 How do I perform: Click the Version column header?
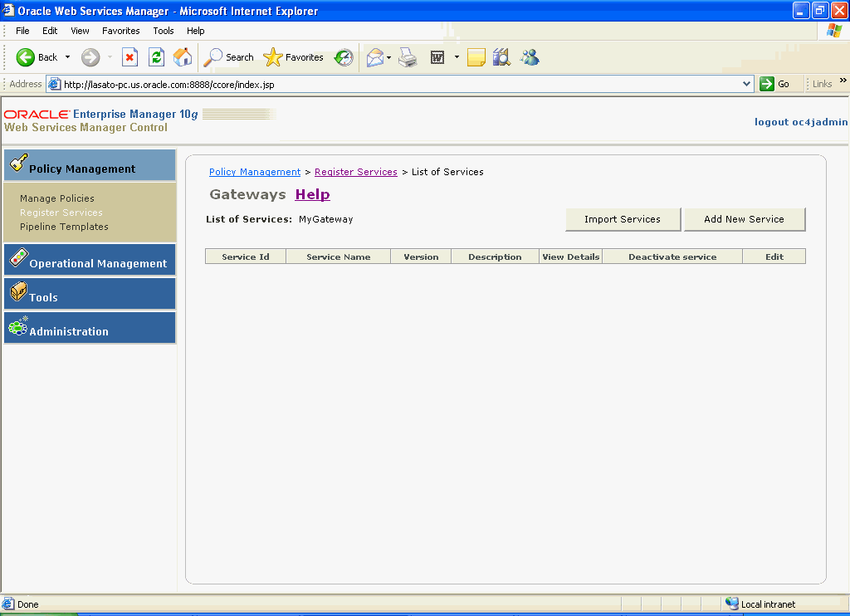pos(421,257)
